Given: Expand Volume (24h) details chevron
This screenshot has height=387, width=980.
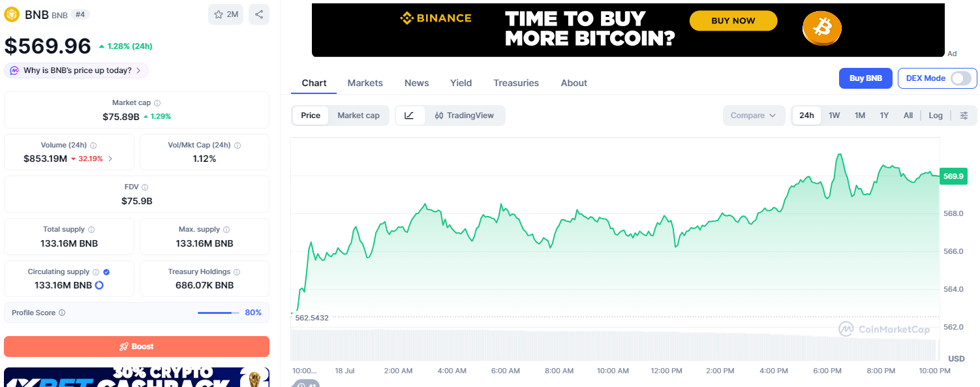Looking at the screenshot, I should pyautogui.click(x=110, y=159).
